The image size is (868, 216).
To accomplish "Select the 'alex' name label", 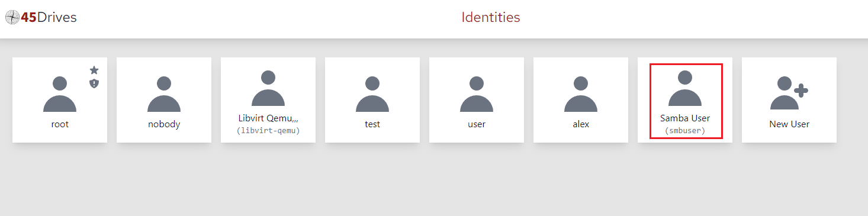I will (581, 124).
